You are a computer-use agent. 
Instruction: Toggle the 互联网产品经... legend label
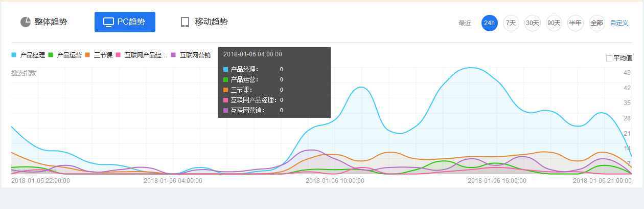coord(146,55)
